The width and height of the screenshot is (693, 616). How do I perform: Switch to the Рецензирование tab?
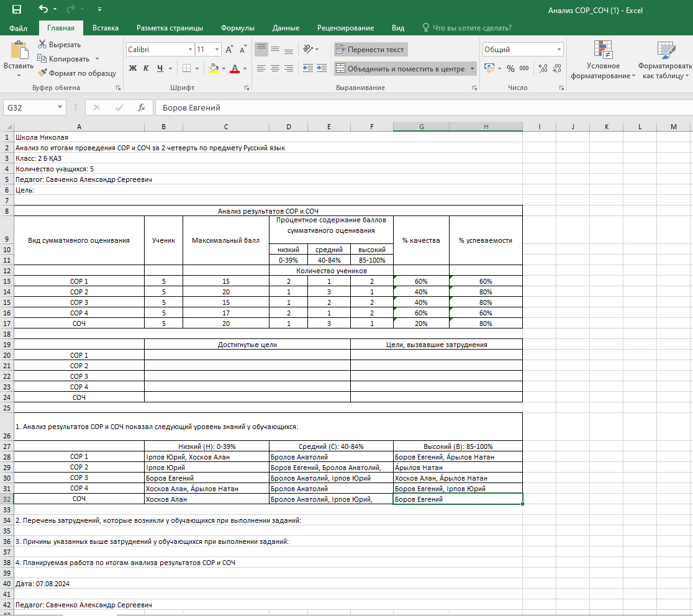coord(345,28)
